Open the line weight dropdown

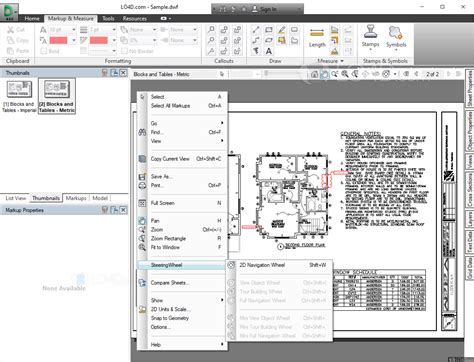click(x=114, y=30)
